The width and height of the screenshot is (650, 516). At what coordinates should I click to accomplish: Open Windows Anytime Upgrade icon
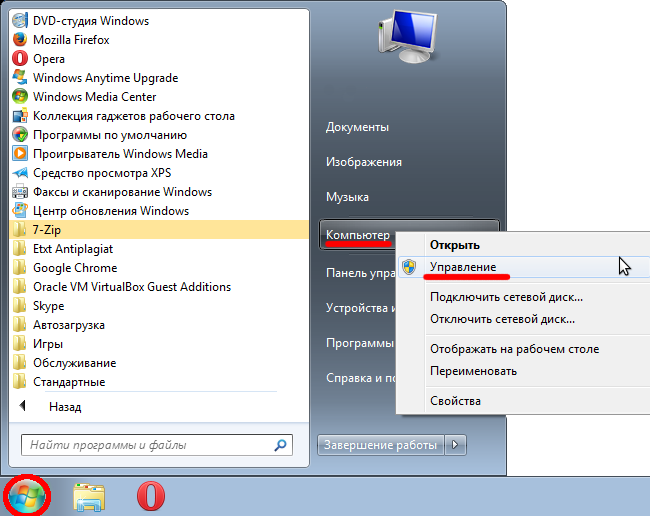click(x=20, y=78)
